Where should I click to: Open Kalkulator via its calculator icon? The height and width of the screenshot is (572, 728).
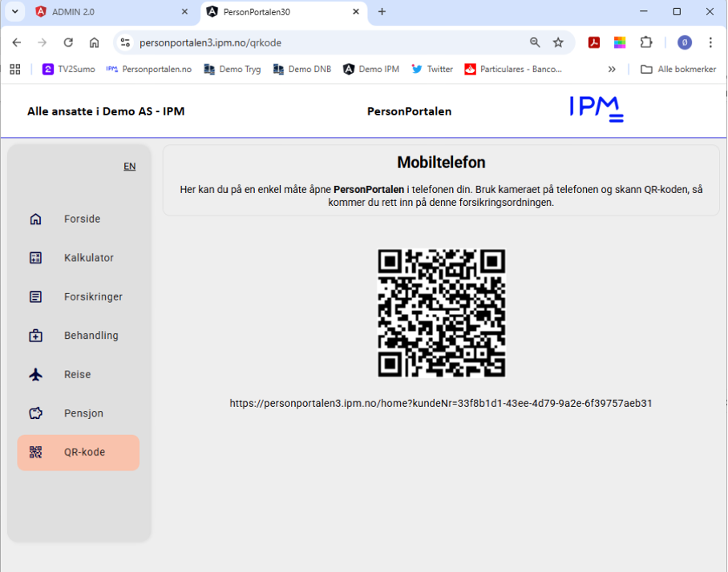point(35,258)
